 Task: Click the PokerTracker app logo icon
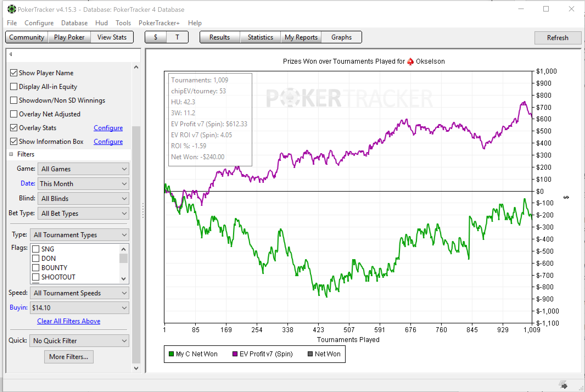(12, 9)
